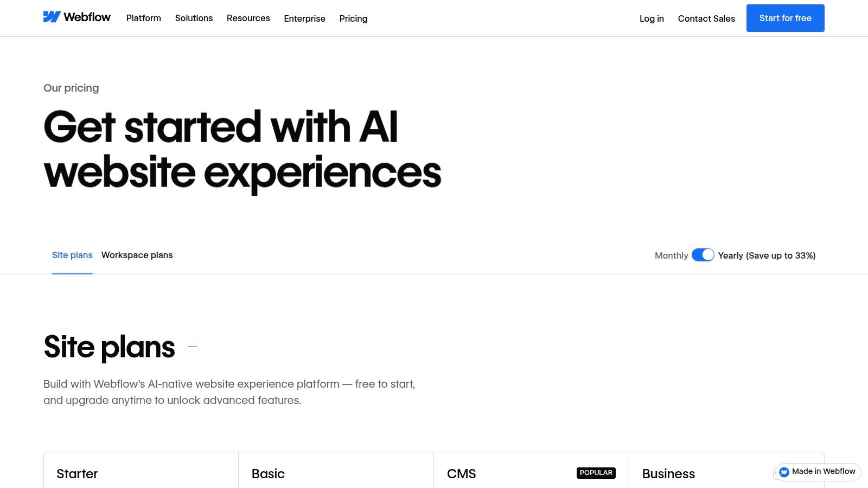This screenshot has height=488, width=868.
Task: Enable yearly billing to save 33%
Action: coord(703,255)
